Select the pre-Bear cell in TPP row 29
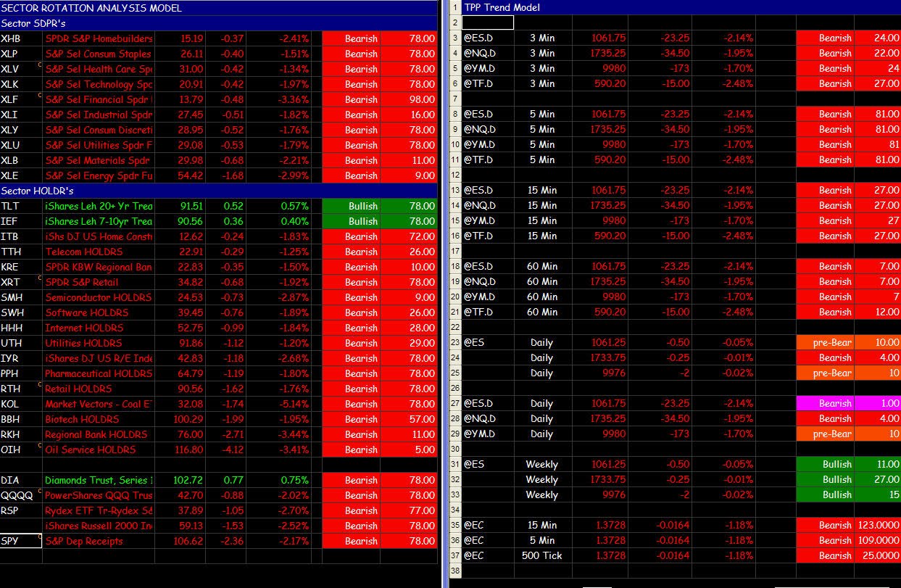901x588 pixels. [825, 434]
